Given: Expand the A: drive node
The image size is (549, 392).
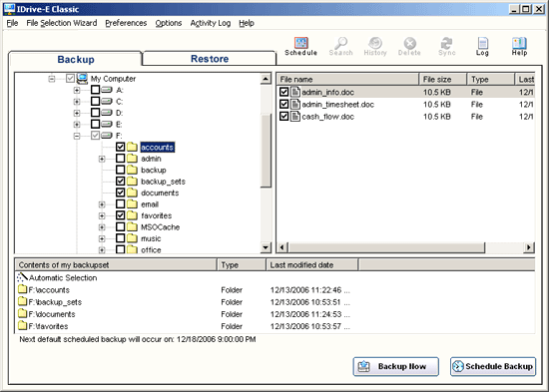Looking at the screenshot, I should [x=77, y=91].
